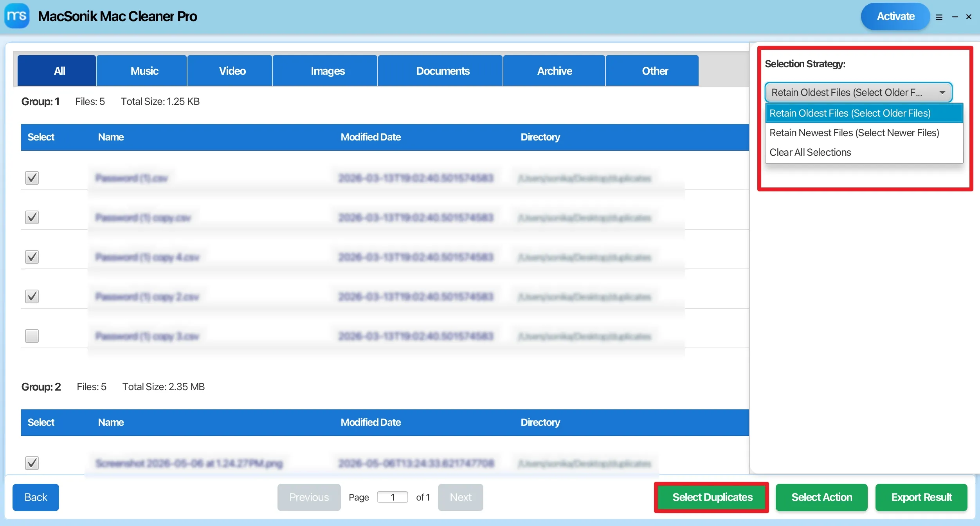Click the Password (1).csv file name
This screenshot has height=526, width=980.
pyautogui.click(x=132, y=178)
